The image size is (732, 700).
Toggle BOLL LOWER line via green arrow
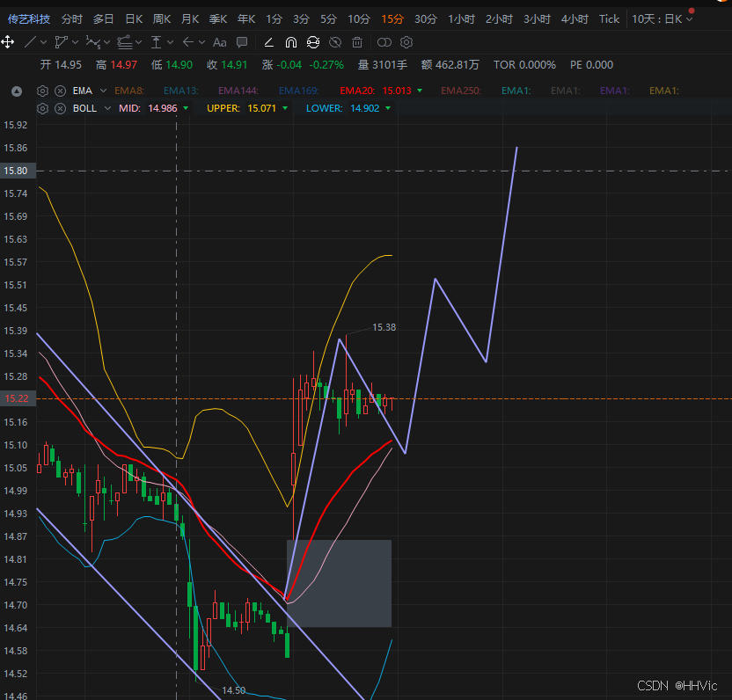(388, 108)
